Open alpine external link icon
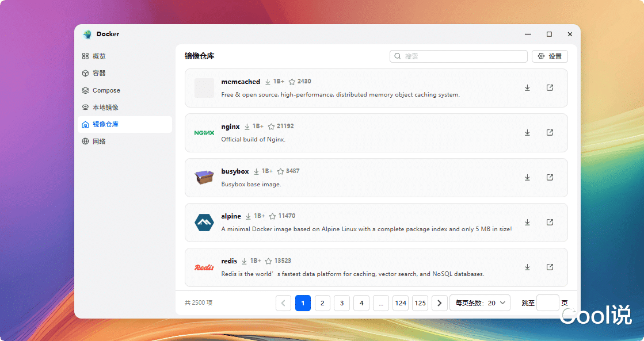 coord(550,223)
